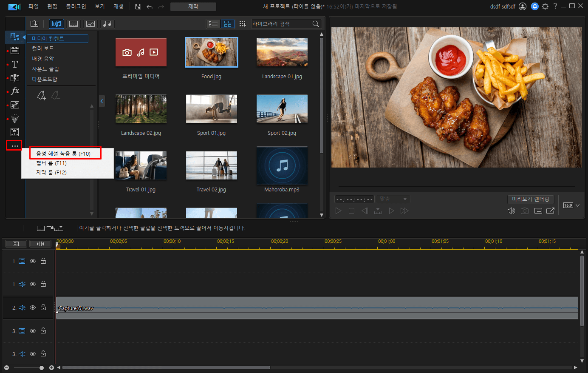Take a snapshot with preview camera icon
588x373 pixels.
point(525,211)
